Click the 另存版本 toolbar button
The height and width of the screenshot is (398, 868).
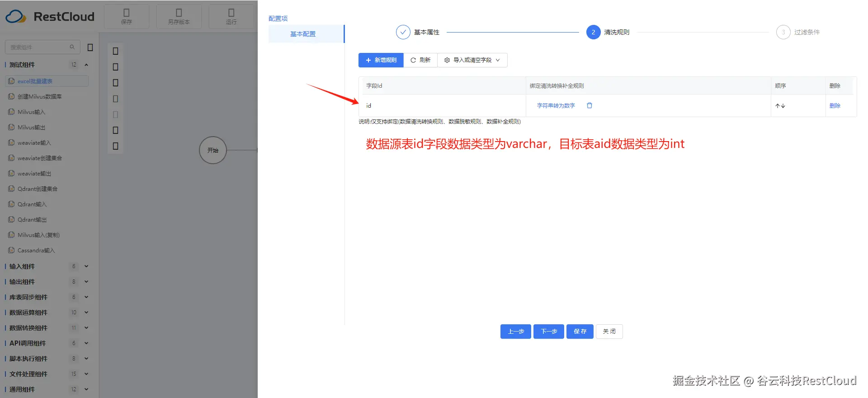[x=179, y=16]
